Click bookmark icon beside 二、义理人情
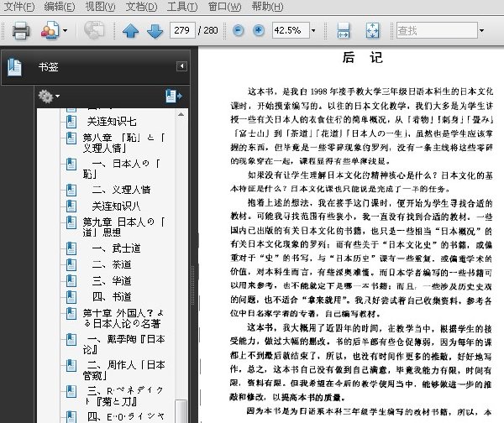504x423 pixels. [71, 190]
